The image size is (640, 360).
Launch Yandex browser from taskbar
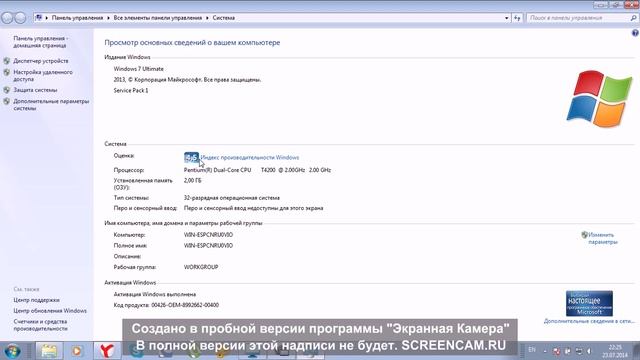(x=107, y=351)
